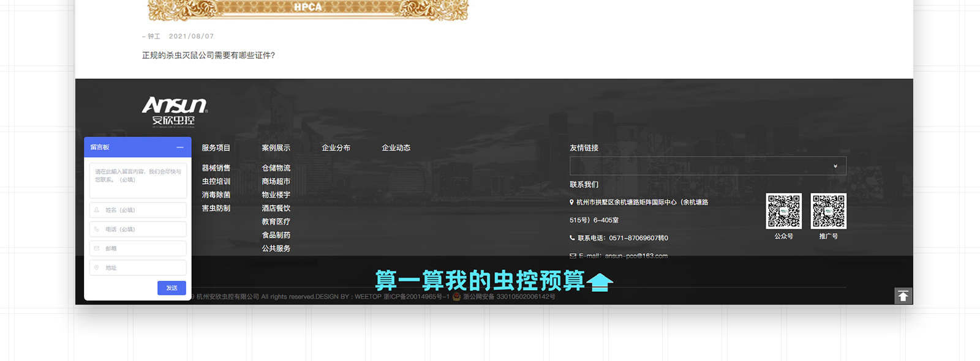Open the 酒店餐饮 case link
980x361 pixels.
(276, 209)
